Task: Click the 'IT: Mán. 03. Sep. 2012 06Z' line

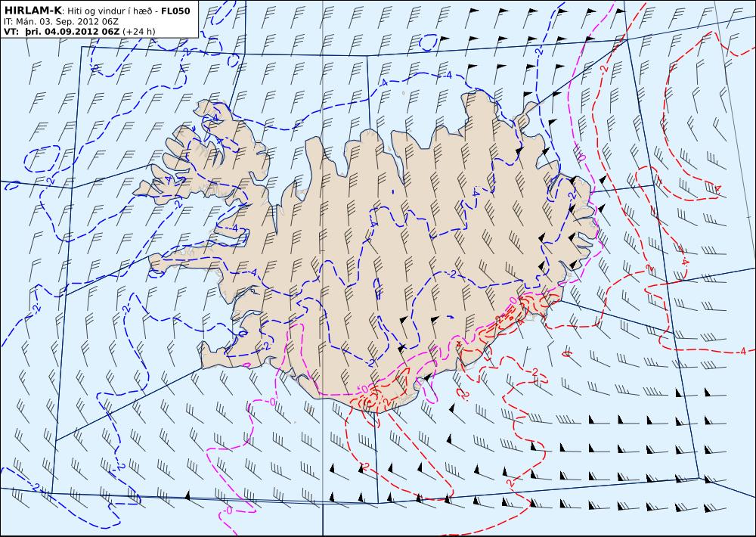Action: (x=60, y=22)
